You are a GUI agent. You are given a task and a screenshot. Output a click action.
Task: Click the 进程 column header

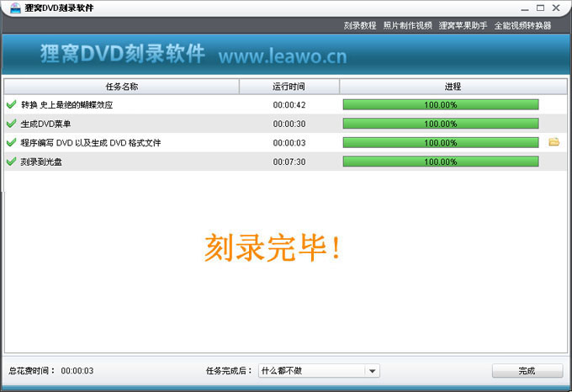tap(453, 87)
